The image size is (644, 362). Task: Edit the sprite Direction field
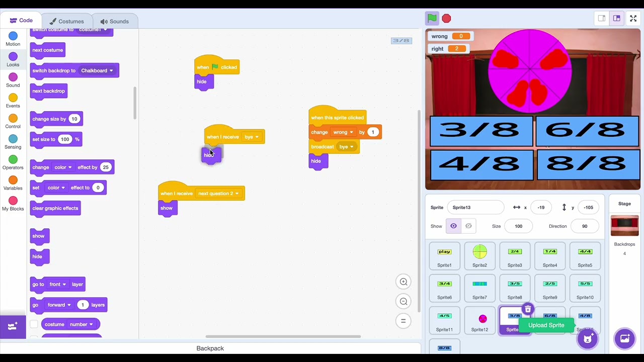tap(585, 226)
